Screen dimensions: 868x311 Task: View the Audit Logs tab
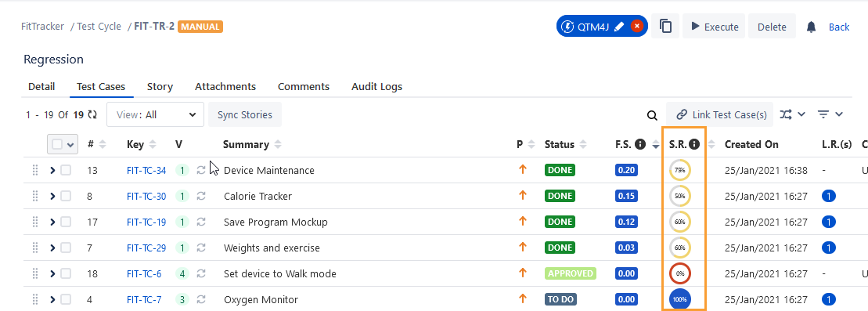[376, 86]
